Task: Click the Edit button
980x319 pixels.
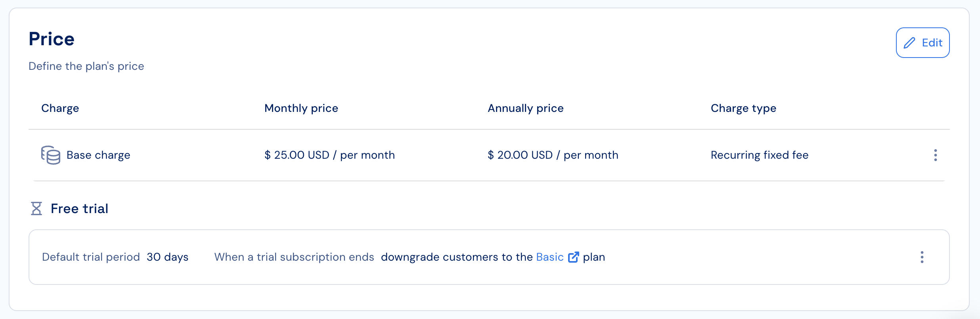Action: [923, 42]
